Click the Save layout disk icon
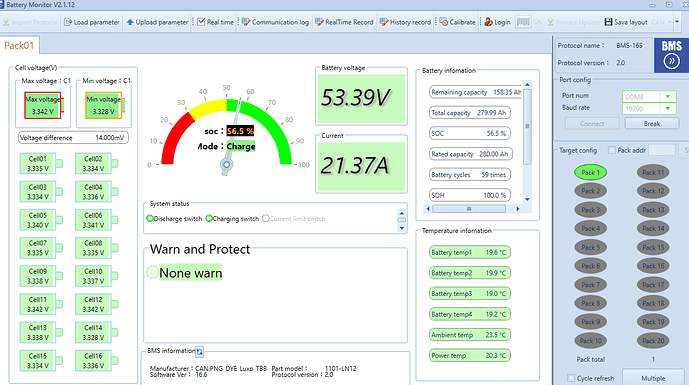 (608, 22)
